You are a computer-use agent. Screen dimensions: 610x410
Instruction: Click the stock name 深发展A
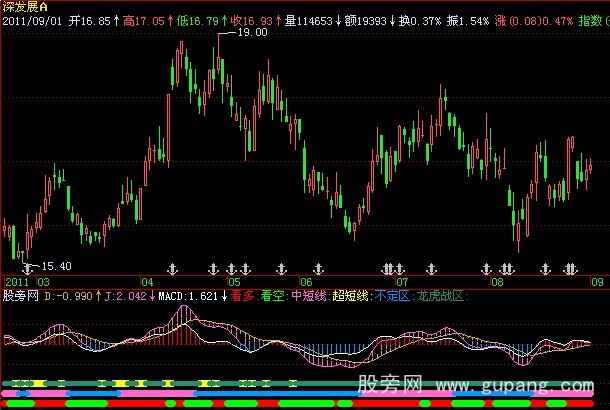pyautogui.click(x=25, y=7)
